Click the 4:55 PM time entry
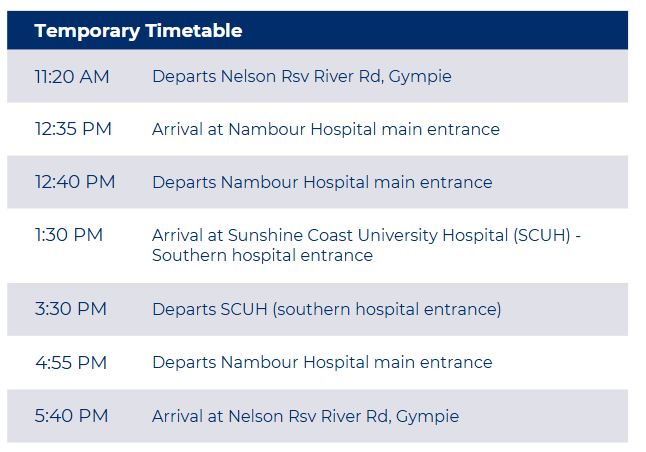 click(71, 362)
